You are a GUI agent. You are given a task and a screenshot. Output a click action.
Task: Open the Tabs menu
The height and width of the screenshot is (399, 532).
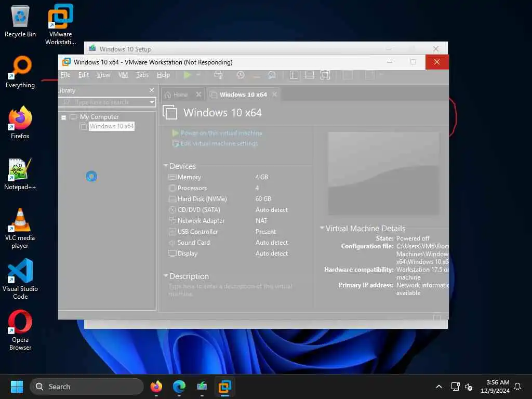pyautogui.click(x=142, y=75)
